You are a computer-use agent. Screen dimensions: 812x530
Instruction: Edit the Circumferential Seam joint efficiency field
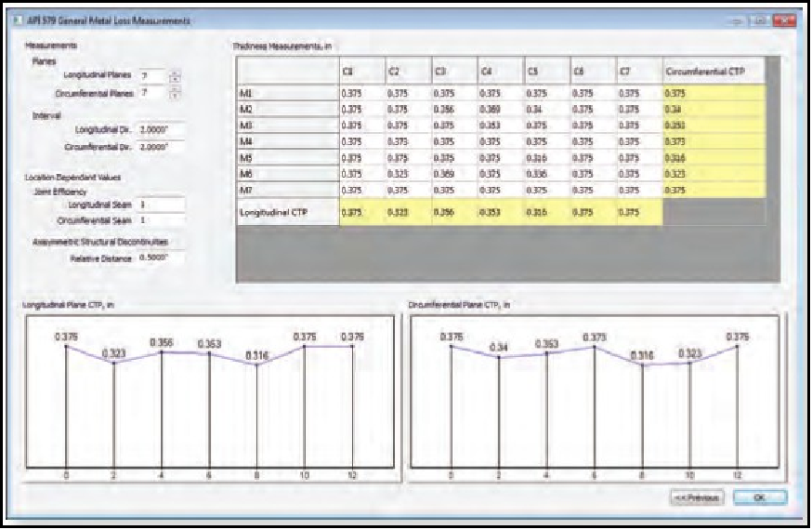(160, 220)
